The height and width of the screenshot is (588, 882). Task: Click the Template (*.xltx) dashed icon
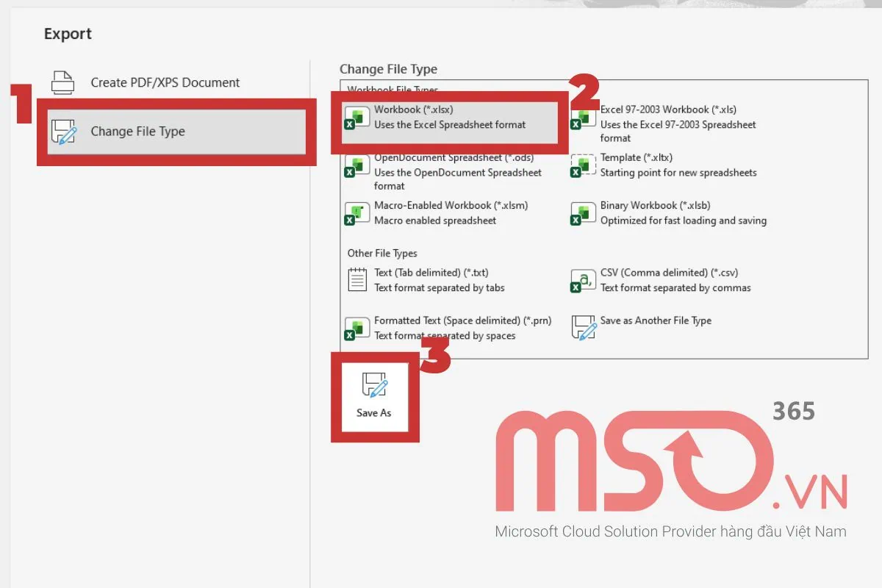click(584, 165)
